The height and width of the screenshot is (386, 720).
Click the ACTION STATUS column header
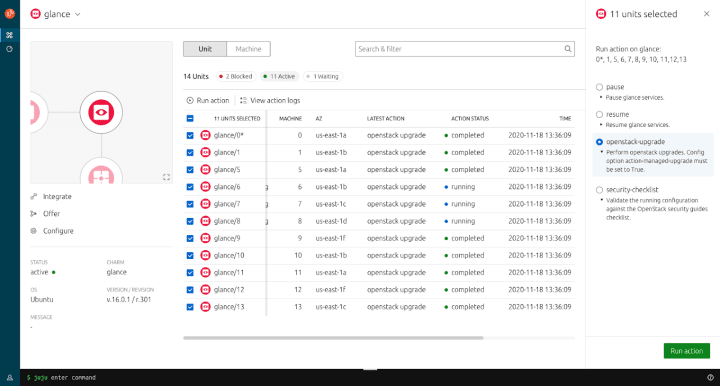470,118
